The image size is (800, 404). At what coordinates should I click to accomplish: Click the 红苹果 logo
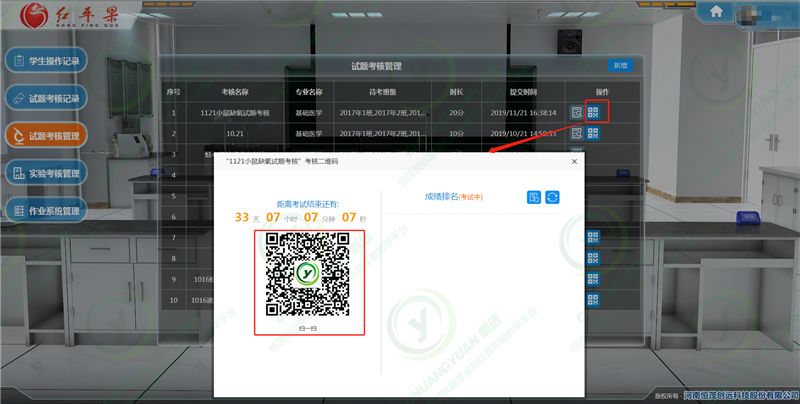tap(70, 16)
